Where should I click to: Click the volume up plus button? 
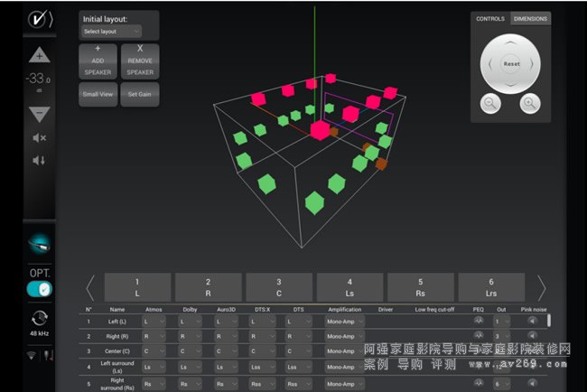(x=39, y=57)
